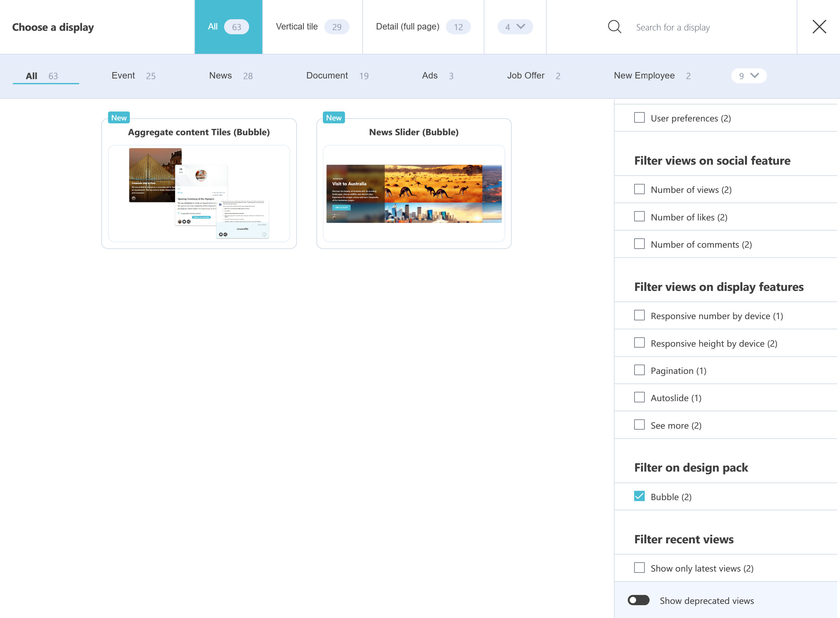The width and height of the screenshot is (840, 618).
Task: Filter by Ads content type
Action: coord(438,76)
